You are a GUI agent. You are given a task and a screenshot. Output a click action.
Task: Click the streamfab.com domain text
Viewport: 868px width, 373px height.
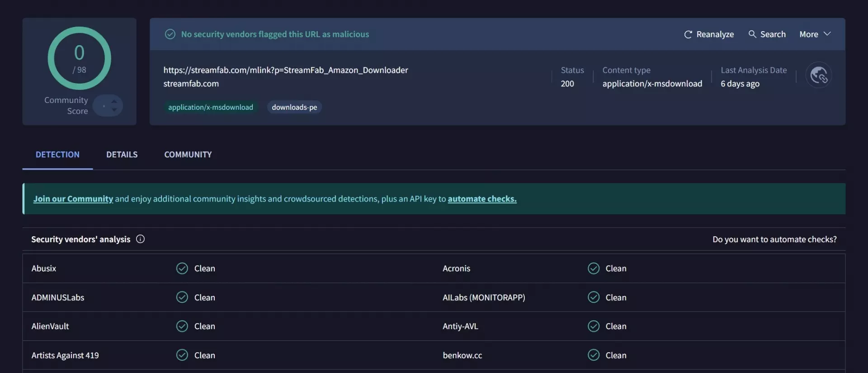coord(191,84)
